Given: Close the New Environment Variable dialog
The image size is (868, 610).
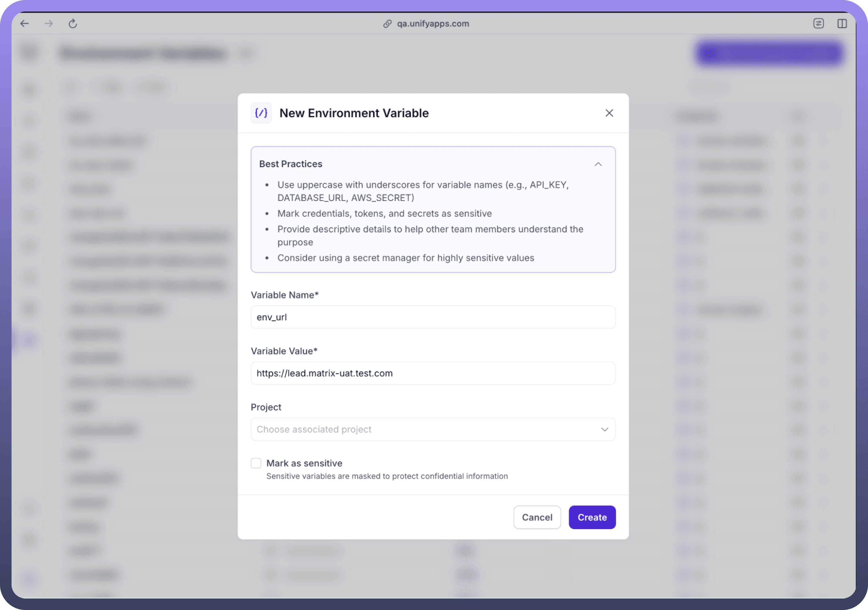Looking at the screenshot, I should click(x=609, y=113).
